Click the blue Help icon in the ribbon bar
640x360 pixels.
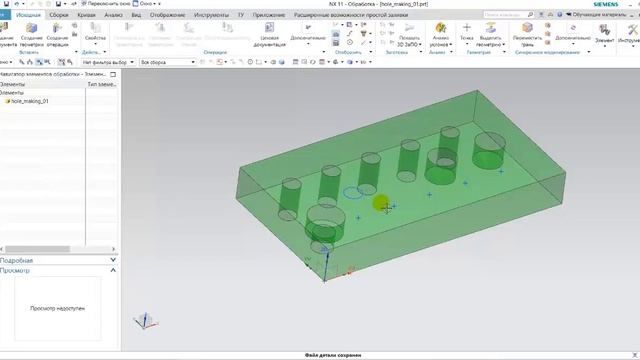[560, 15]
